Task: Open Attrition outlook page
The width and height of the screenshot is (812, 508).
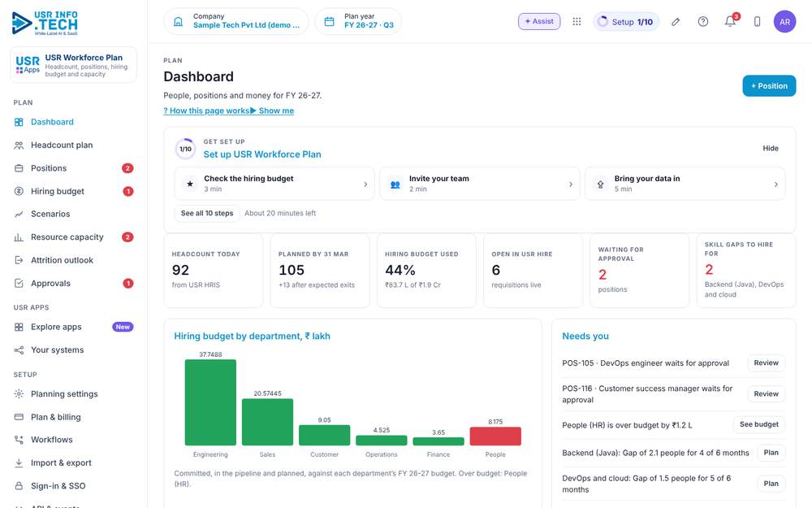Action: click(74, 260)
